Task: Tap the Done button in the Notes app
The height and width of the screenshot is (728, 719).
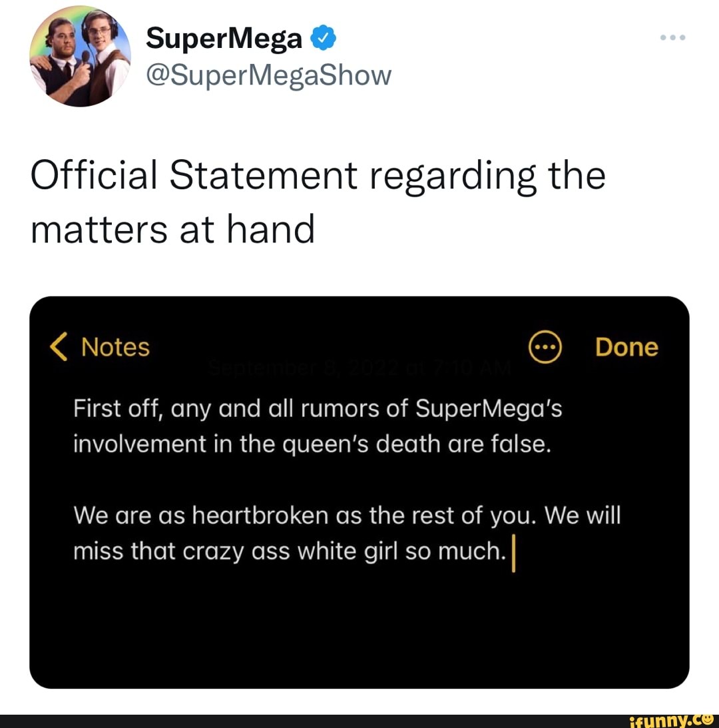Action: (x=626, y=346)
